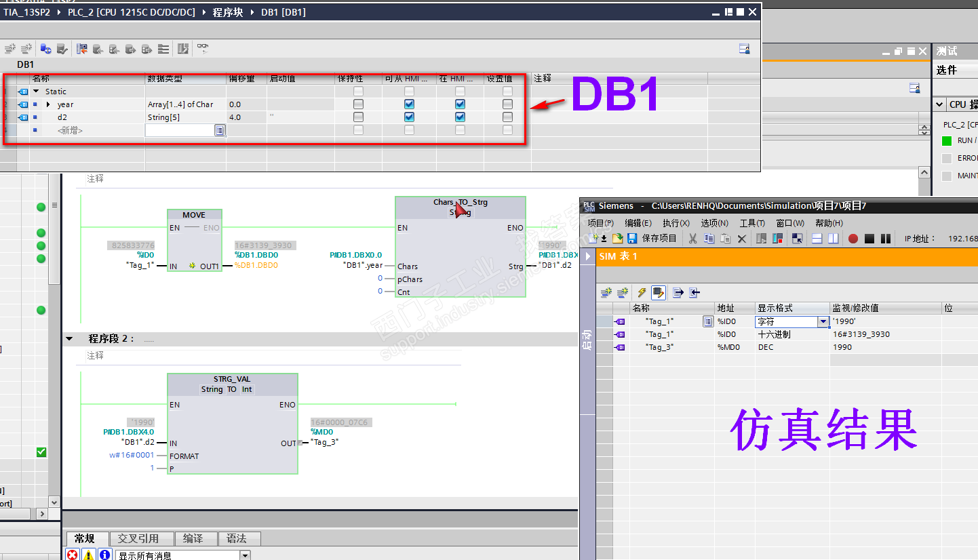Click the 16#3139_3930 value in SIM table
Viewport: 978px width, 560px height.
861,334
